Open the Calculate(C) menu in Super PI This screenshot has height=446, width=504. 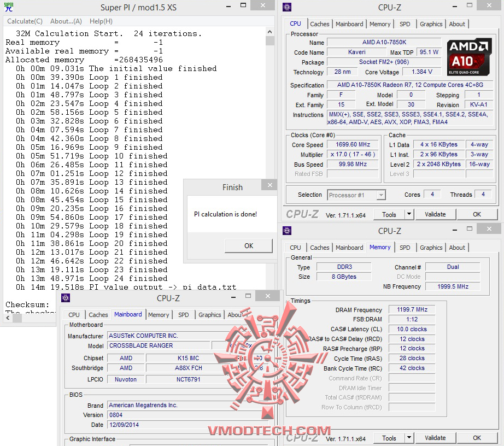point(25,21)
